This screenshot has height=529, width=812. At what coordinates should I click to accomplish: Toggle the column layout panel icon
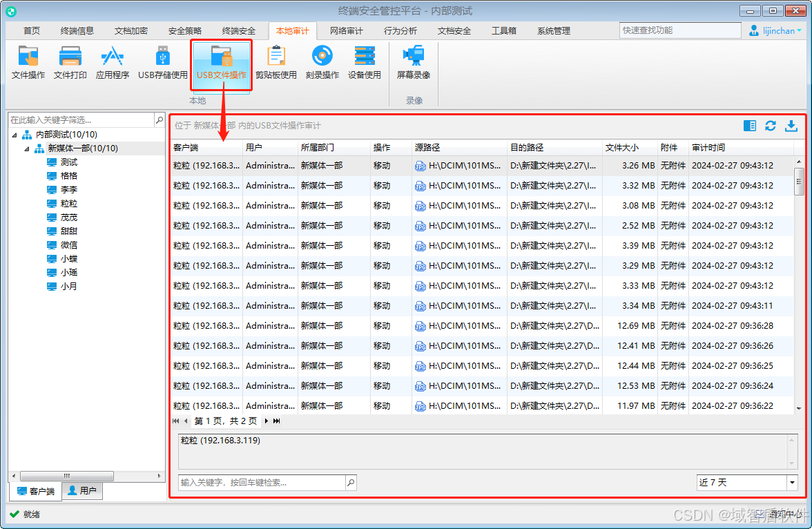pos(749,126)
